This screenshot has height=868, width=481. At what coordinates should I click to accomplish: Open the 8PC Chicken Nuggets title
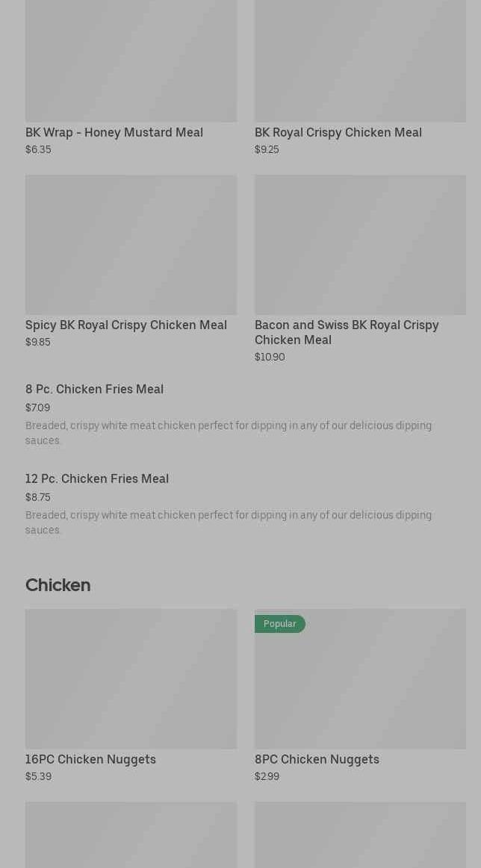[317, 759]
